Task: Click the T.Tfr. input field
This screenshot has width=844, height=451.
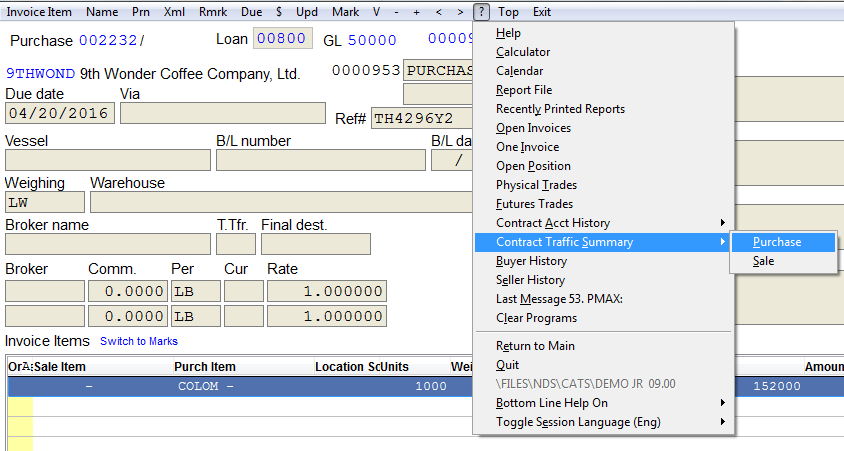Action: (x=236, y=244)
